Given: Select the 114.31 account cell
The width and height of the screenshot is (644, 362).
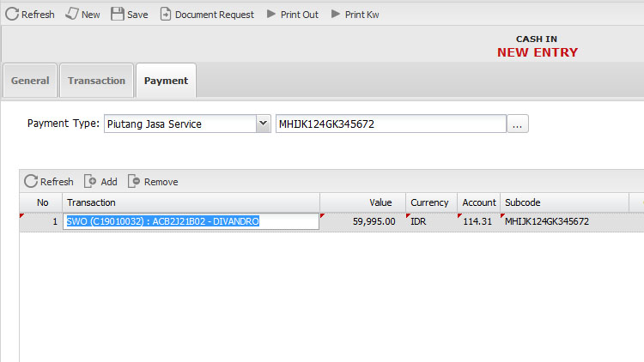Looking at the screenshot, I should (x=477, y=221).
